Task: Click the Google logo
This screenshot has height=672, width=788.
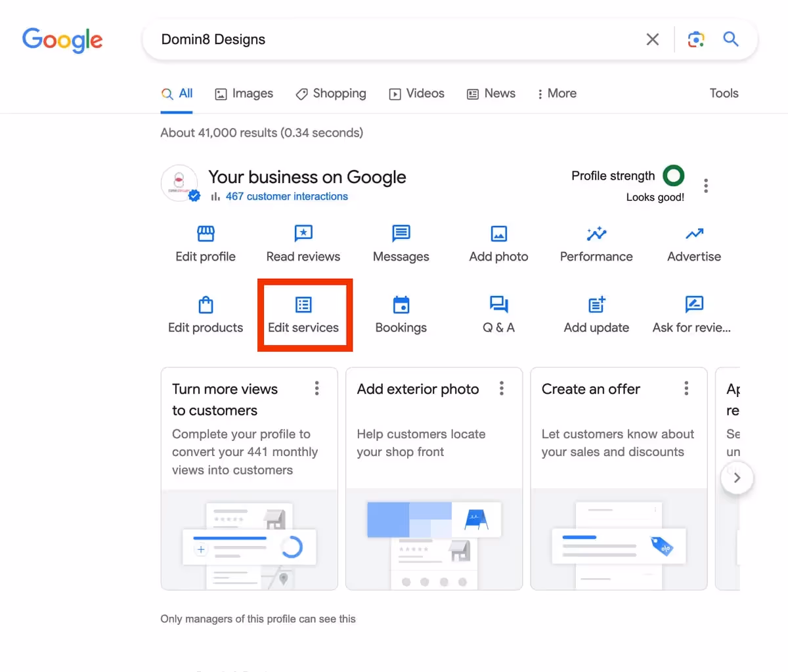Action: [62, 40]
